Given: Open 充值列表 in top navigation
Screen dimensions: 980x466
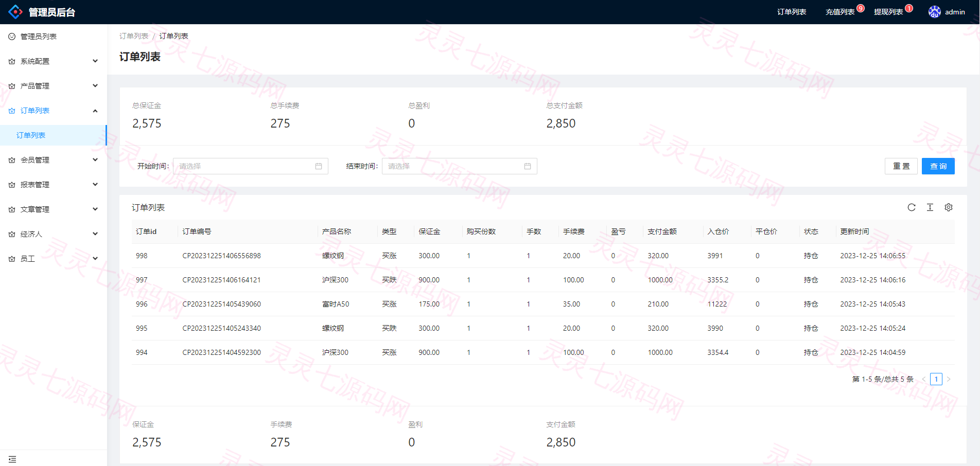Looking at the screenshot, I should (840, 12).
